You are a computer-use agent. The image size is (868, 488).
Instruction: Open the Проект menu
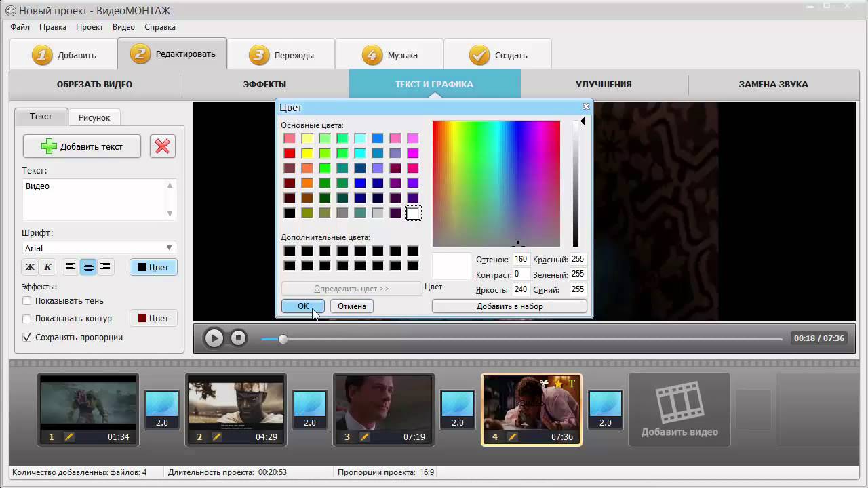(x=90, y=27)
